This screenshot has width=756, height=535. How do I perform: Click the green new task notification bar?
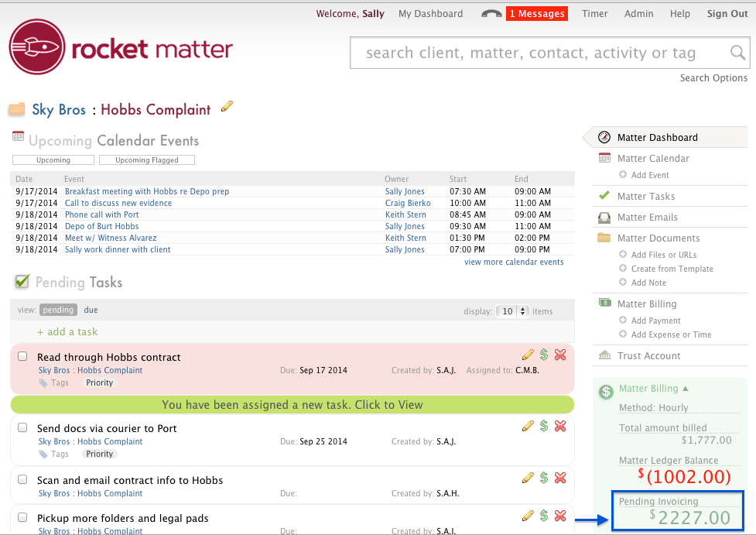tap(292, 404)
